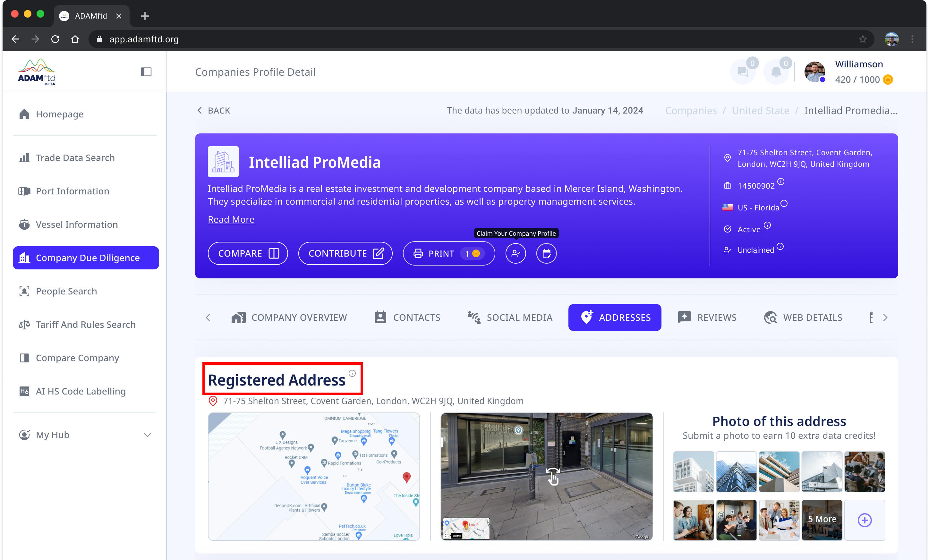Click the CONTRIBUTE button
The height and width of the screenshot is (560, 929).
345,253
